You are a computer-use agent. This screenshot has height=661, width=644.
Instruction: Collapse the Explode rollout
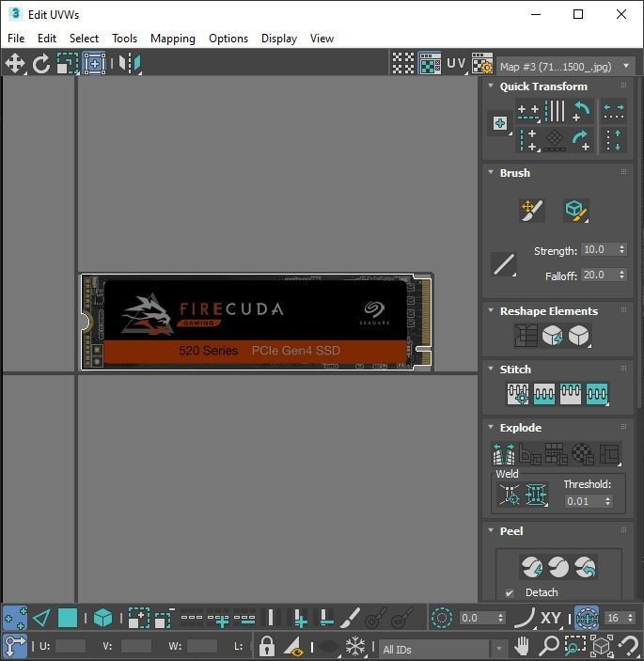pos(491,427)
